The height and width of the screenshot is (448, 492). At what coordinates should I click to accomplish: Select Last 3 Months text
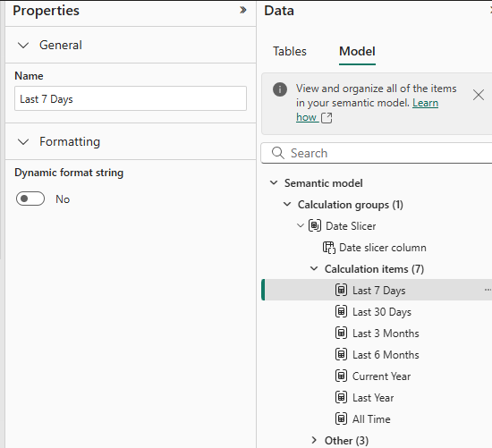[x=386, y=334]
